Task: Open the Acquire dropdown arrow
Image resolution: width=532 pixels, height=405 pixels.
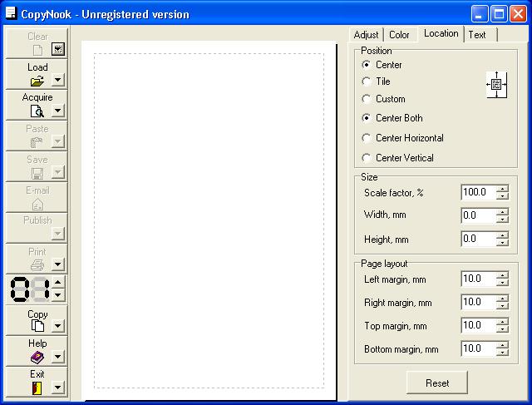Action: 57,111
